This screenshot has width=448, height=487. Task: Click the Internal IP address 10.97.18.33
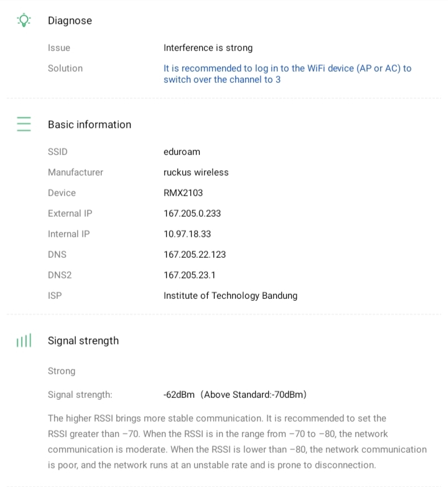pyautogui.click(x=187, y=234)
